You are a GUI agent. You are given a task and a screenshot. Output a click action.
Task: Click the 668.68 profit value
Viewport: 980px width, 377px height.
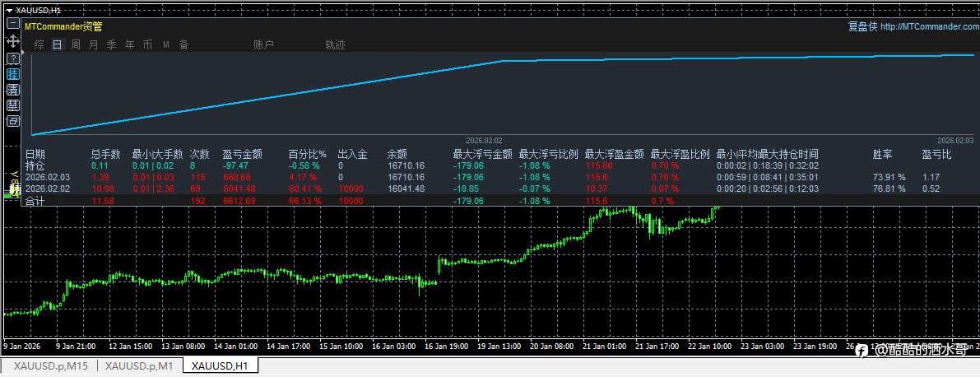236,178
